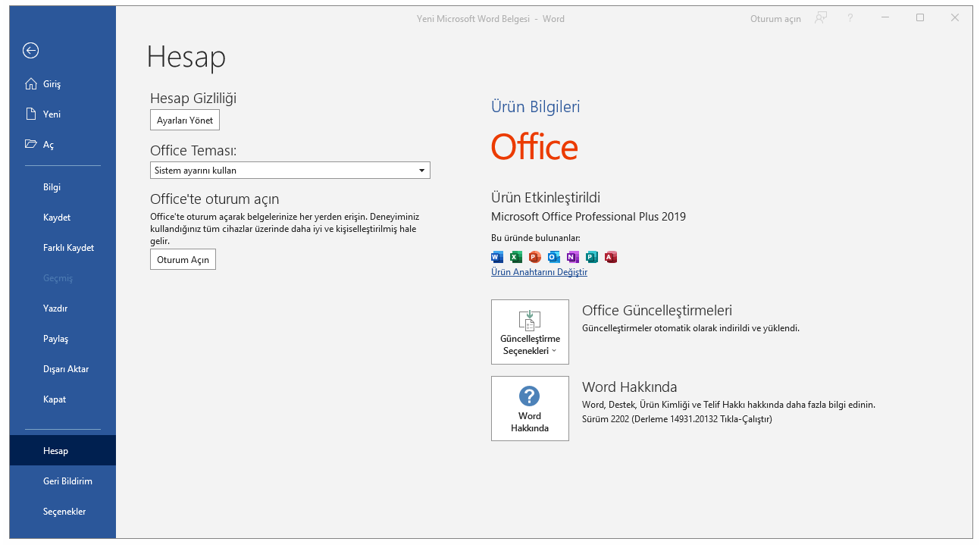
Task: Go to Yazdır print page
Action: coord(55,308)
